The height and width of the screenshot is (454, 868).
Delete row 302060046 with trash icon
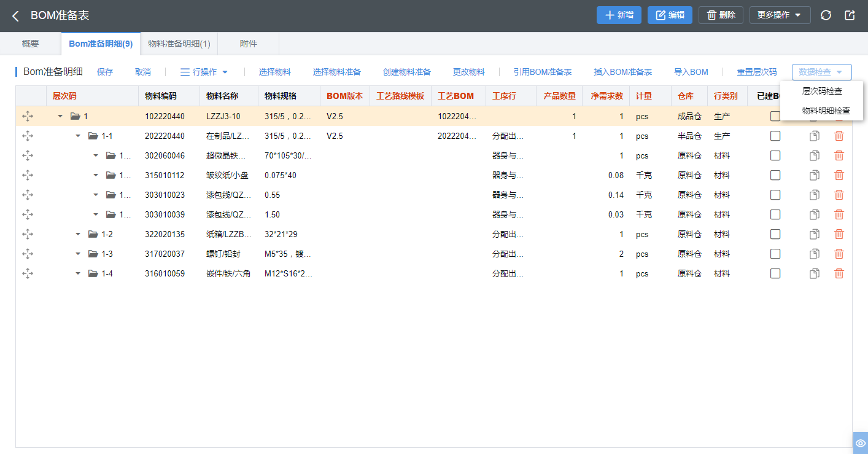coord(839,155)
